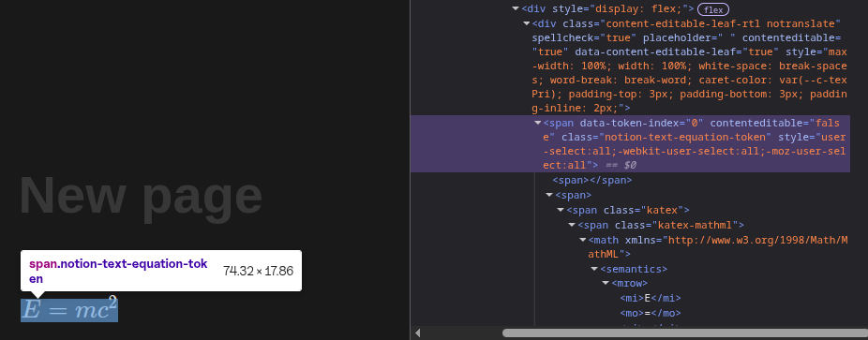
Task: Collapse the div style display flex node
Action: click(516, 8)
